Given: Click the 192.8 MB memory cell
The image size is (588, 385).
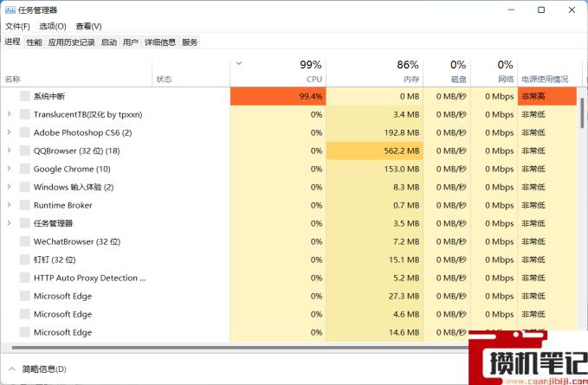Looking at the screenshot, I should point(375,132).
